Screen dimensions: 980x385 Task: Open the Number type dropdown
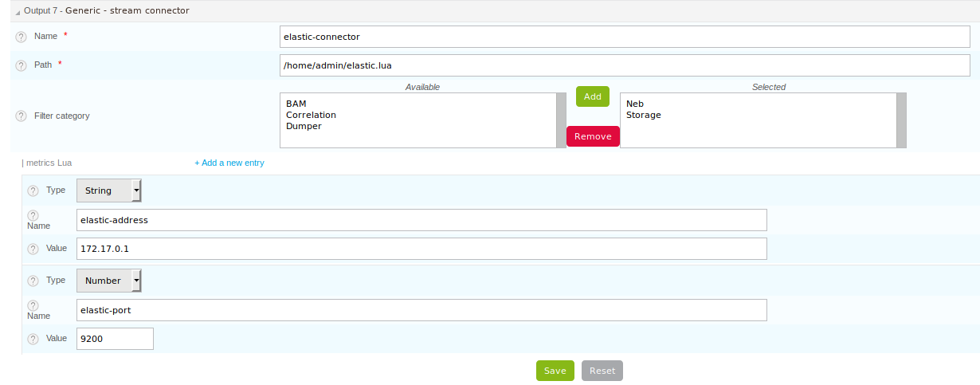tap(109, 281)
